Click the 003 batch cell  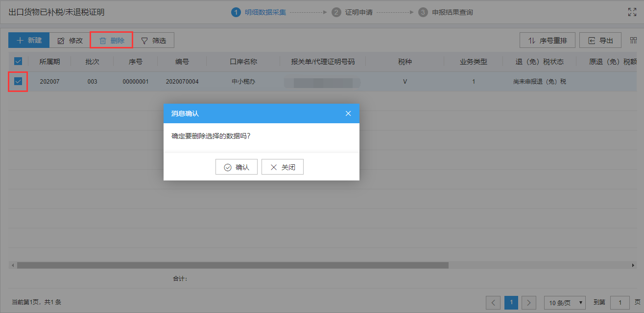click(93, 82)
